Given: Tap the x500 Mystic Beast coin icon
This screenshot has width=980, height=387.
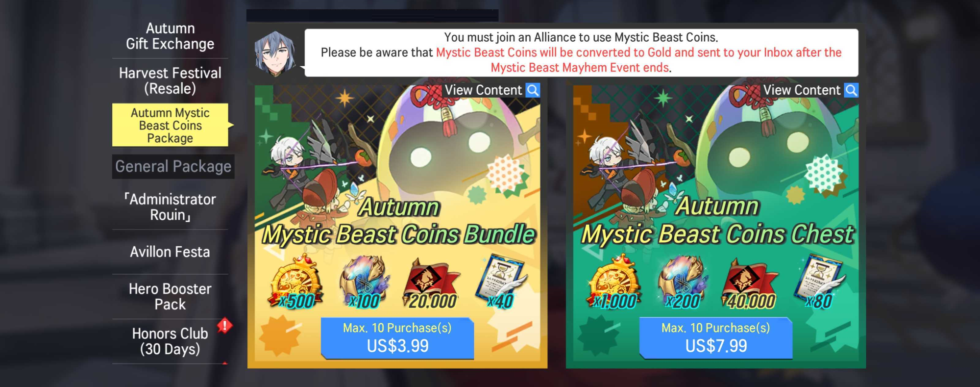Looking at the screenshot, I should [x=295, y=283].
